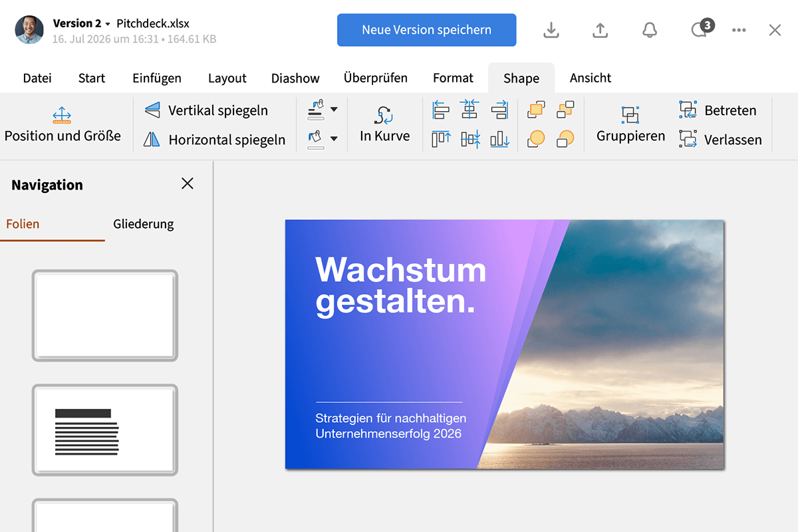Download the Pitchdeck file
The height and width of the screenshot is (532, 798).
pos(551,30)
